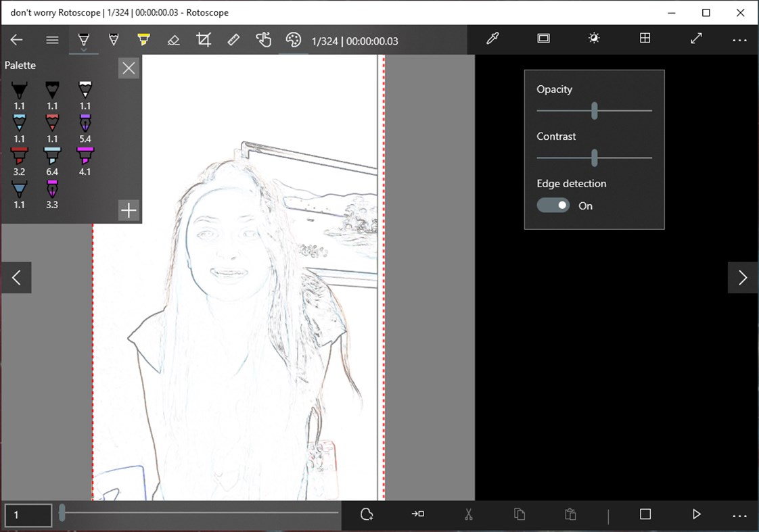Expand the pen tool options chevron
The height and width of the screenshot is (532, 759).
point(83,50)
